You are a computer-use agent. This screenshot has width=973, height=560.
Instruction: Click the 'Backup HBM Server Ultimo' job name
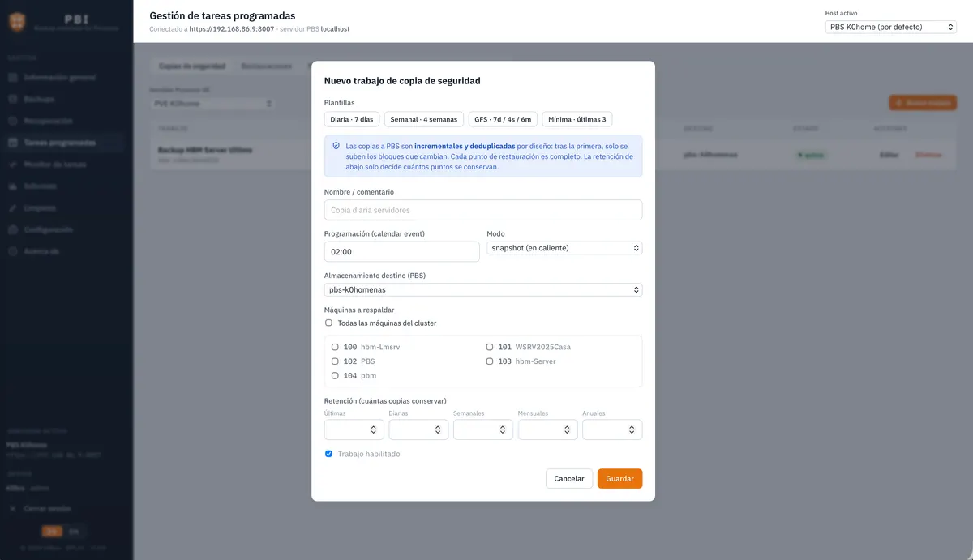[x=205, y=150]
